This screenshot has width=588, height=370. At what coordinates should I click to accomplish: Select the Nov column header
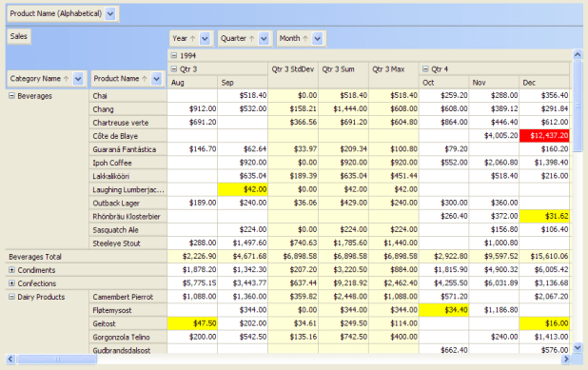(494, 83)
